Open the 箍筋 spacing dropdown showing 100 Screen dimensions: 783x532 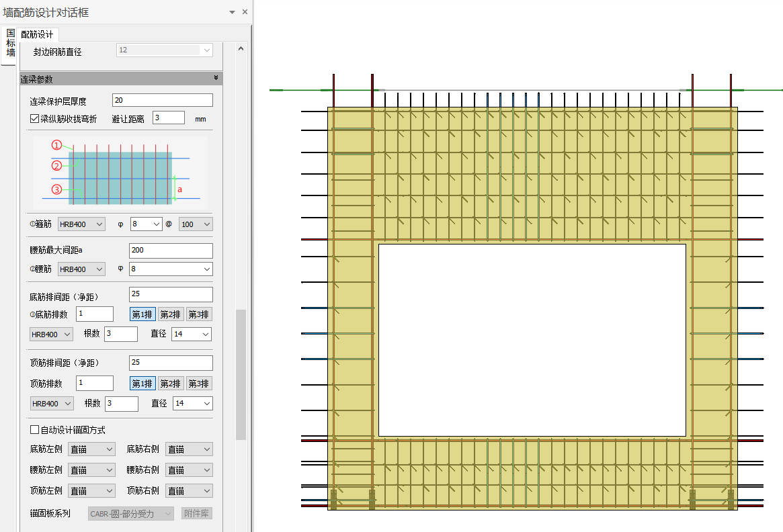tap(196, 224)
